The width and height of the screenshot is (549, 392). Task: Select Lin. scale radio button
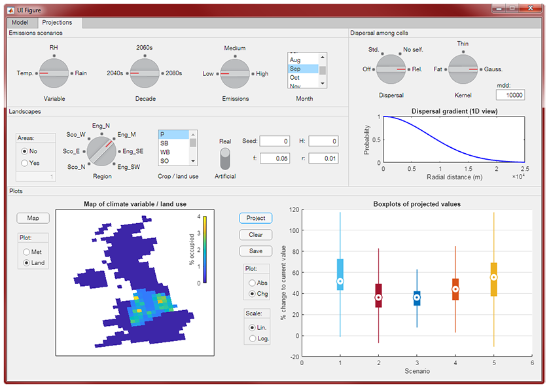coord(252,328)
